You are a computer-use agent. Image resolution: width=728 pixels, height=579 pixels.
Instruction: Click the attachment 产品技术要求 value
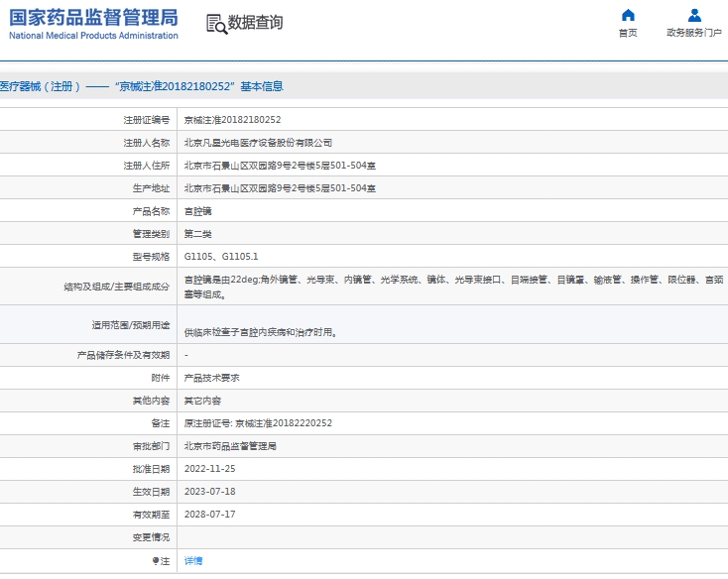211,378
